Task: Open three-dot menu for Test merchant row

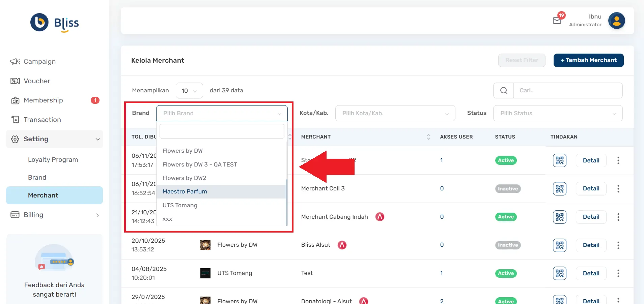Action: tap(618, 273)
